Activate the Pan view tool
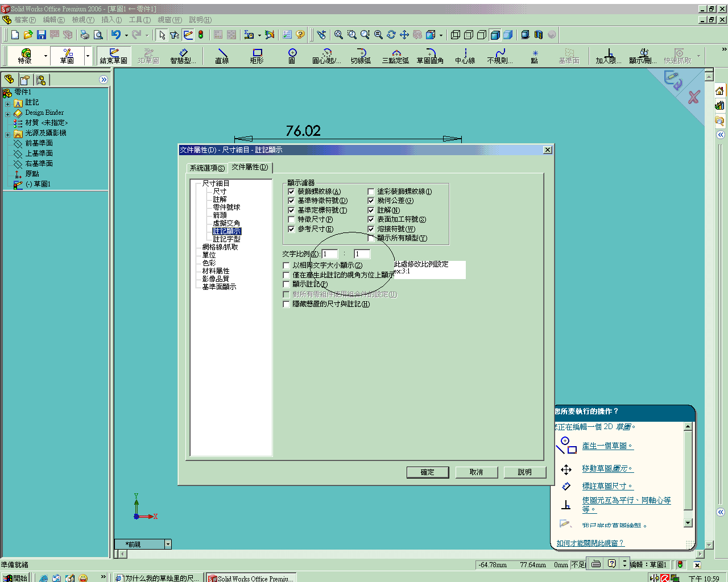This screenshot has width=728, height=582. click(404, 35)
